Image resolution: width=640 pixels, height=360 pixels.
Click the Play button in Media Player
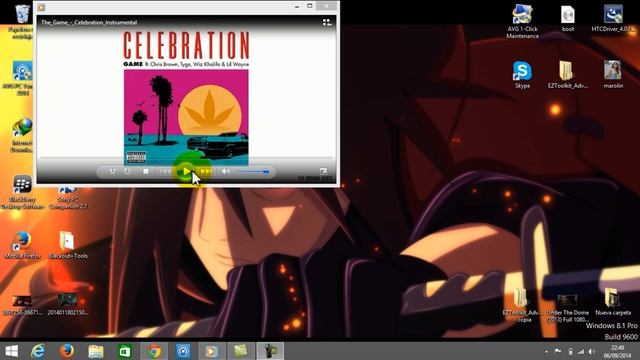point(186,171)
